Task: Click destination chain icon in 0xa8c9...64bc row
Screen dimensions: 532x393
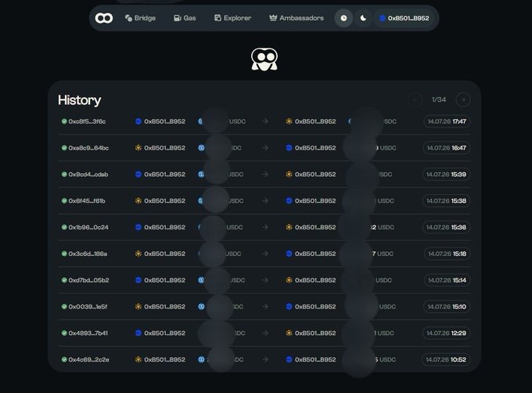Action: [289, 148]
